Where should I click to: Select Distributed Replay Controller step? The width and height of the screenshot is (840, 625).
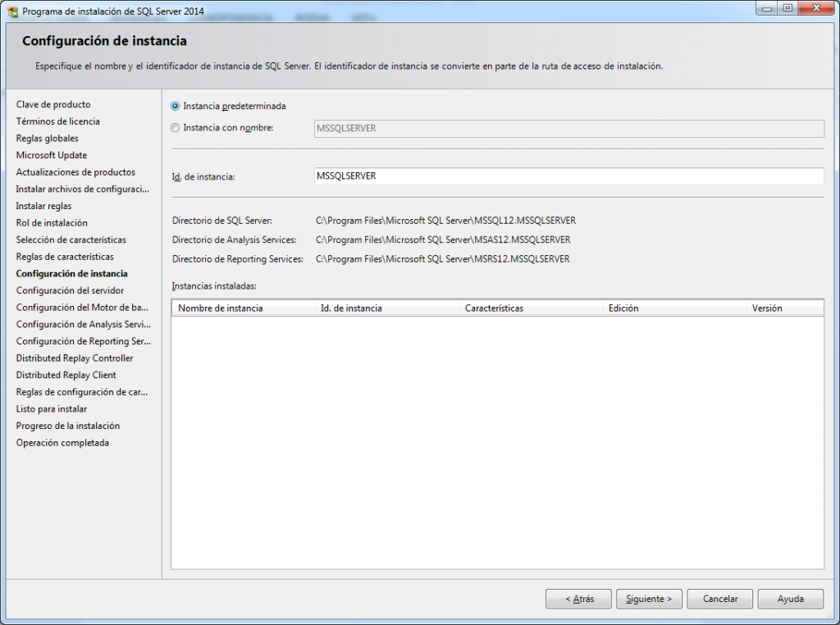75,358
